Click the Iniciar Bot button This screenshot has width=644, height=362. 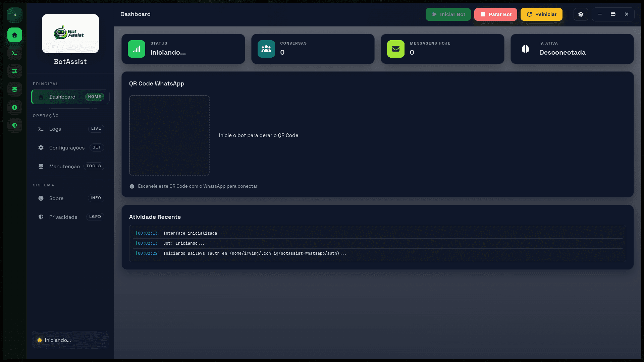point(448,14)
